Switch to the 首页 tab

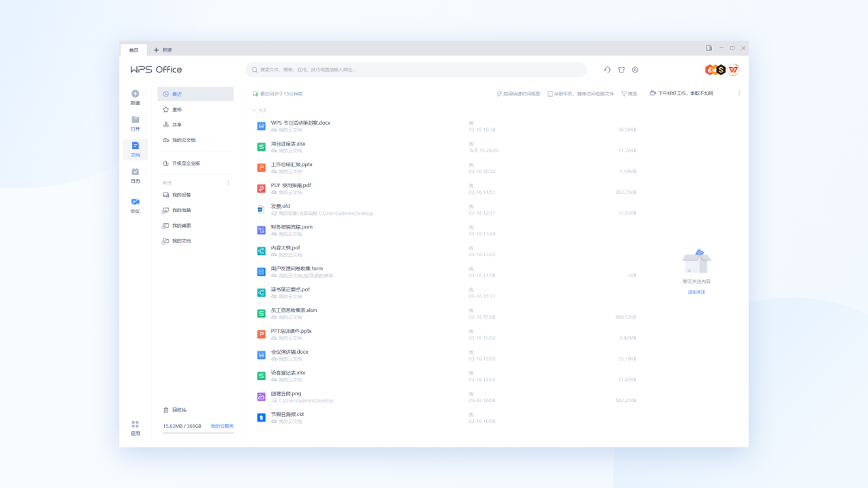click(x=134, y=50)
